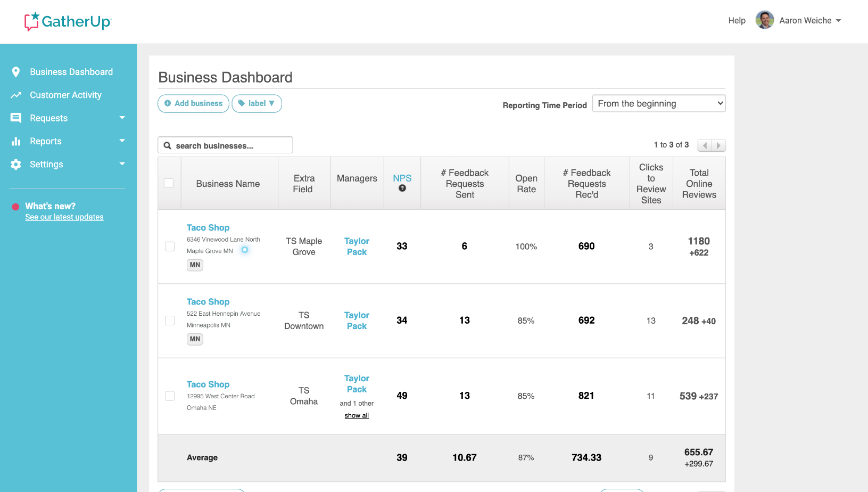
Task: Click the GatherUp logo
Action: [68, 21]
